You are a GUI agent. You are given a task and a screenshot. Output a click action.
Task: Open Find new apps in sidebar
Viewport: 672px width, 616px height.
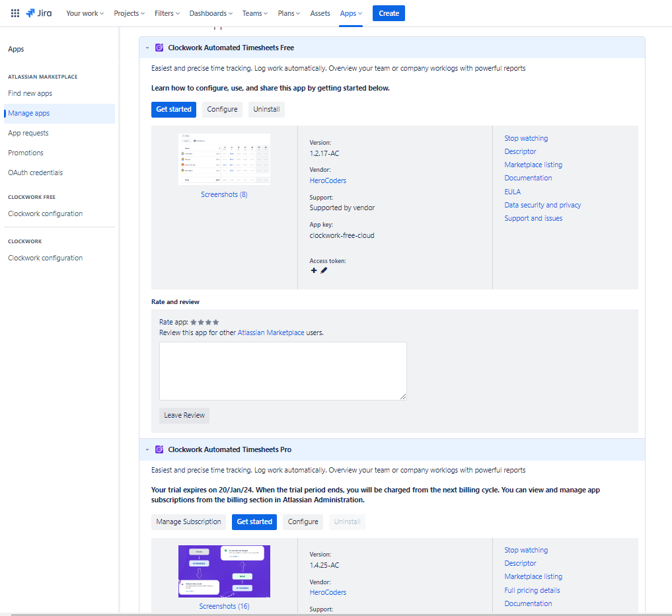point(30,93)
